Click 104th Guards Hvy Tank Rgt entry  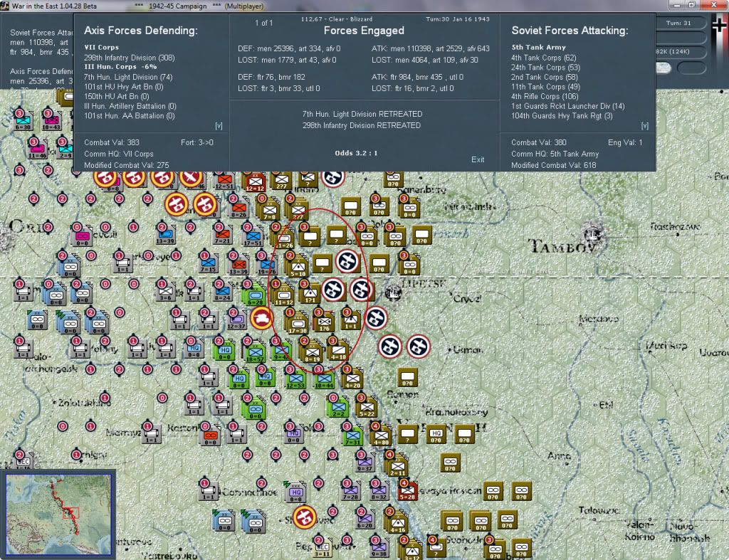coord(562,116)
